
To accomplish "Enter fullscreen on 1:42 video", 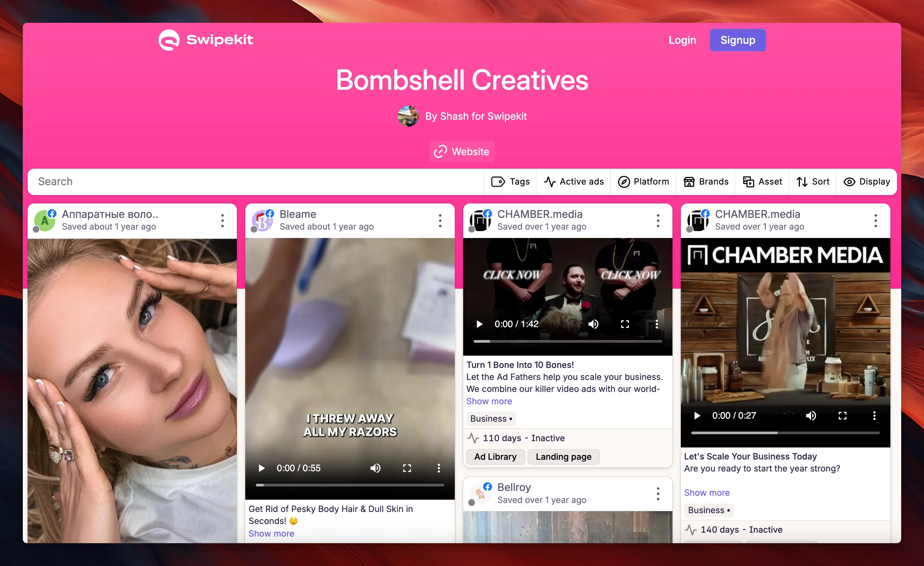I will tap(625, 324).
